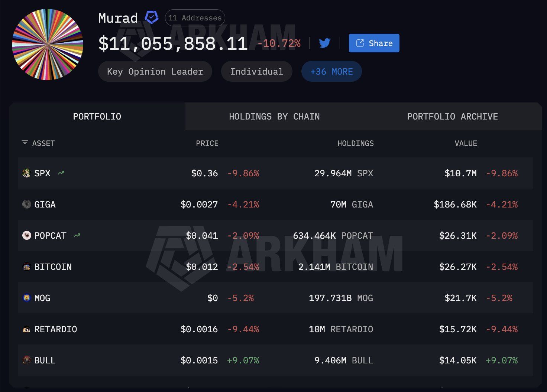Click the total value $11,055,858.11

[x=173, y=43]
